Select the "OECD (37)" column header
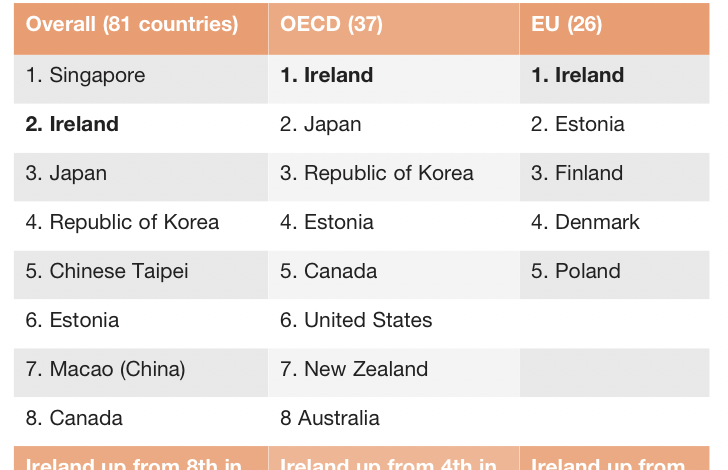 331,24
